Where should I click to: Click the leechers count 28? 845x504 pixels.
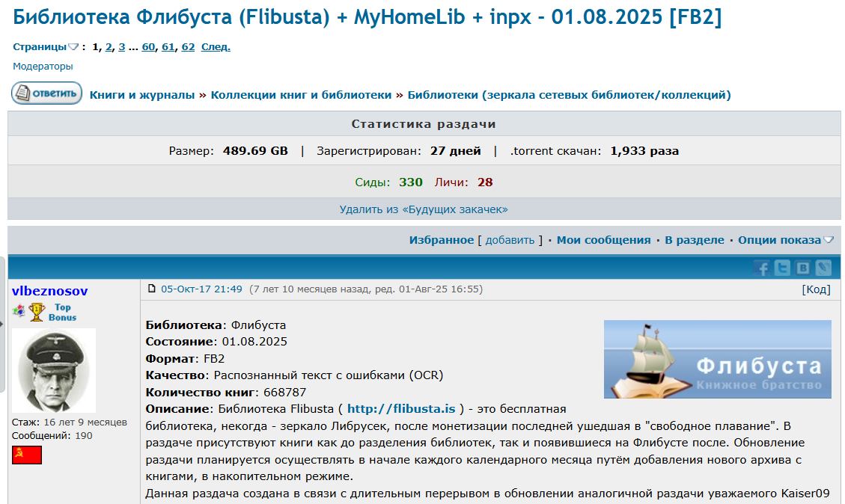pos(485,182)
